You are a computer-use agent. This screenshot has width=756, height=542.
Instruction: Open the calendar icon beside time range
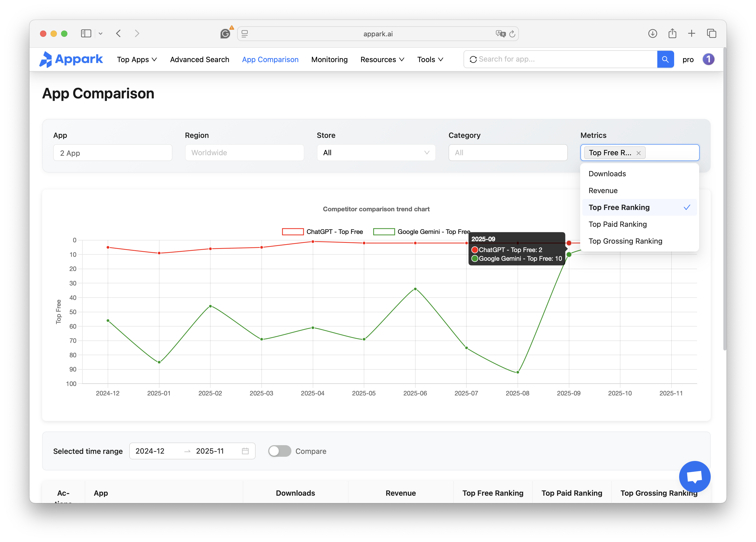[x=245, y=451]
